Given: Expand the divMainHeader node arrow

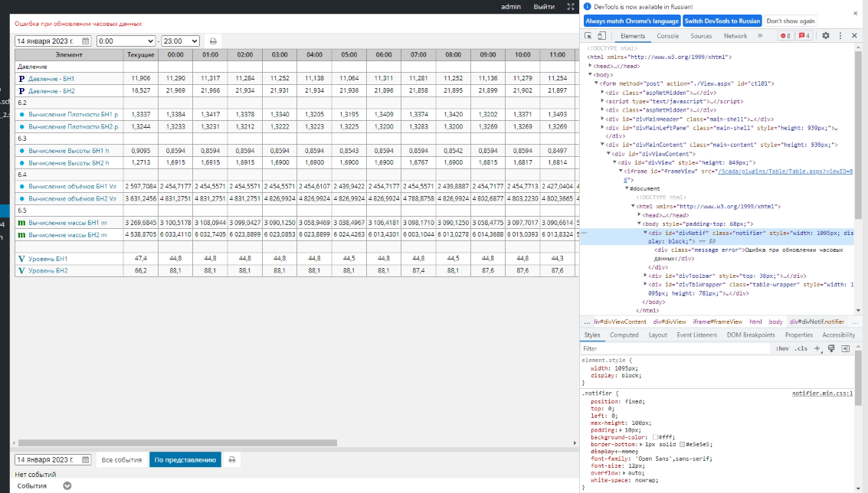Looking at the screenshot, I should coord(602,119).
